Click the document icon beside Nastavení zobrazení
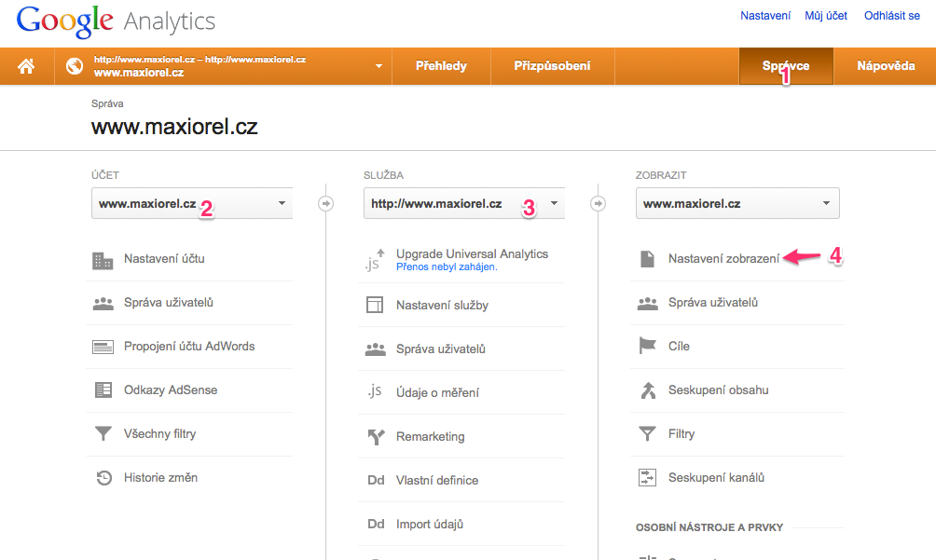Image resolution: width=936 pixels, height=560 pixels. point(648,259)
